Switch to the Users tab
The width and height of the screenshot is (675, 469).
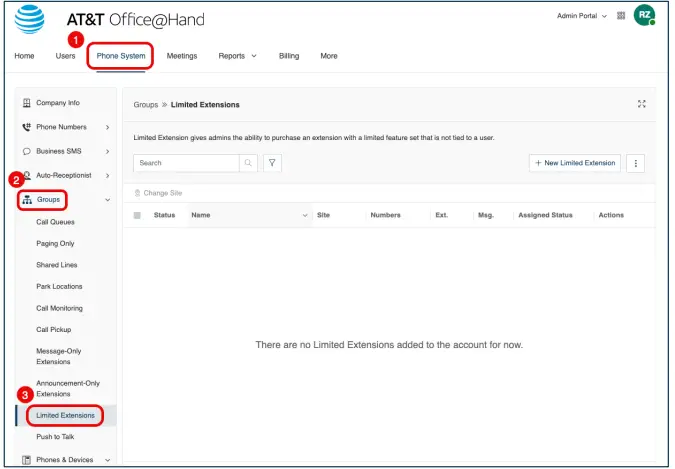[65, 56]
